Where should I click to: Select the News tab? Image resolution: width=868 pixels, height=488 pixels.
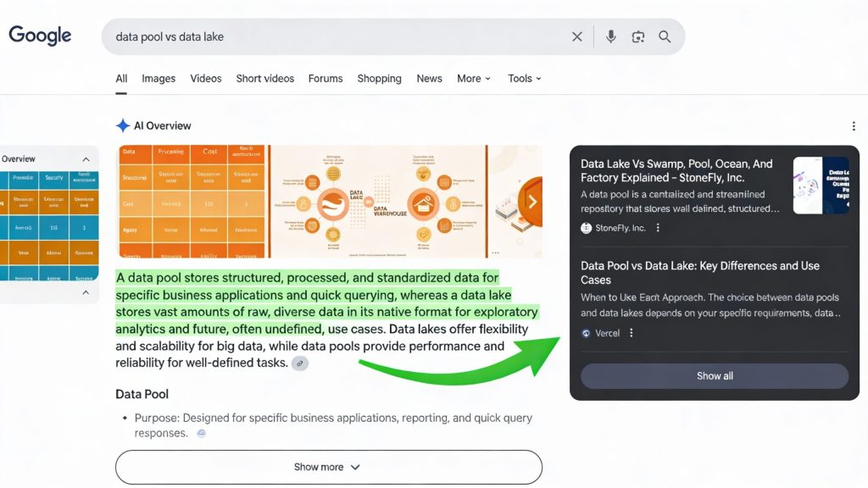[429, 79]
